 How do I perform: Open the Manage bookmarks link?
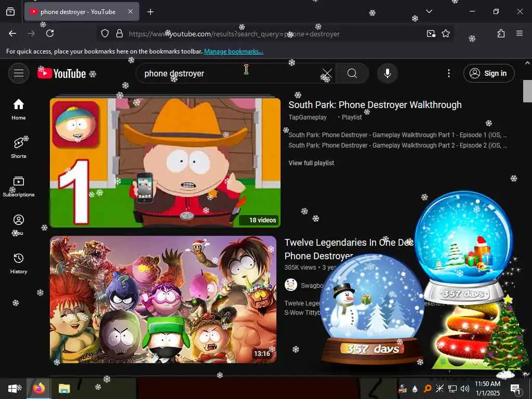pos(233,51)
